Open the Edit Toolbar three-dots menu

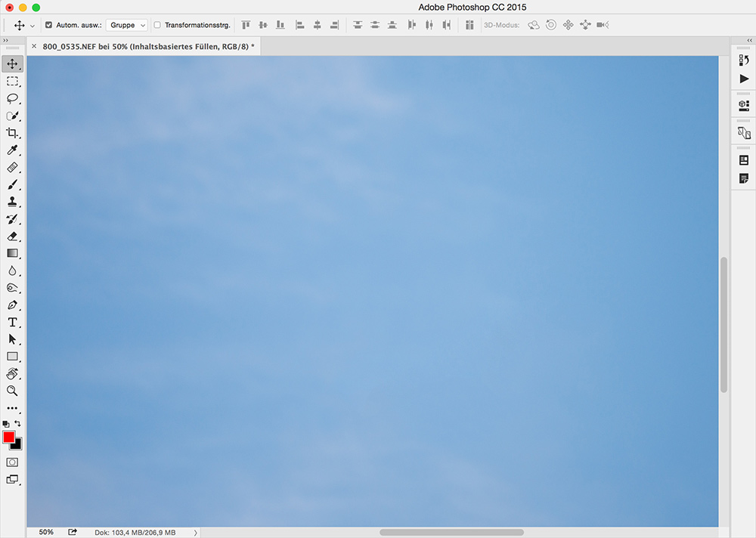[x=12, y=408]
